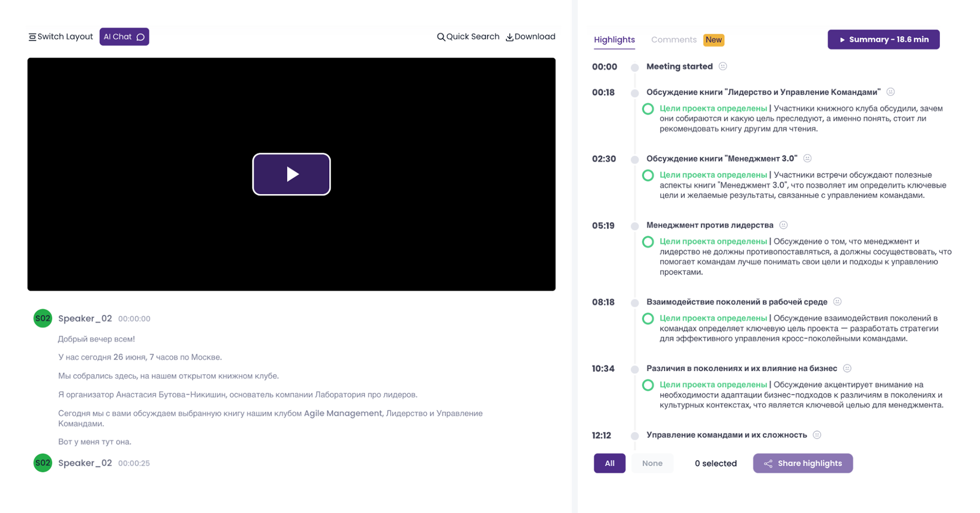Select the highlight circle under 00:18 topic

pos(648,109)
